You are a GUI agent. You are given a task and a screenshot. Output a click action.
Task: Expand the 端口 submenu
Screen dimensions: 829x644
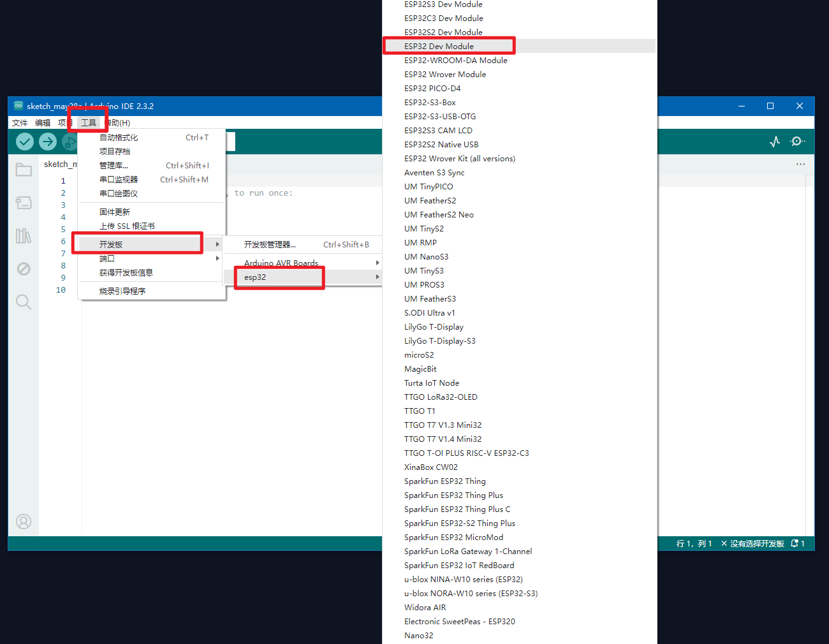coord(151,258)
